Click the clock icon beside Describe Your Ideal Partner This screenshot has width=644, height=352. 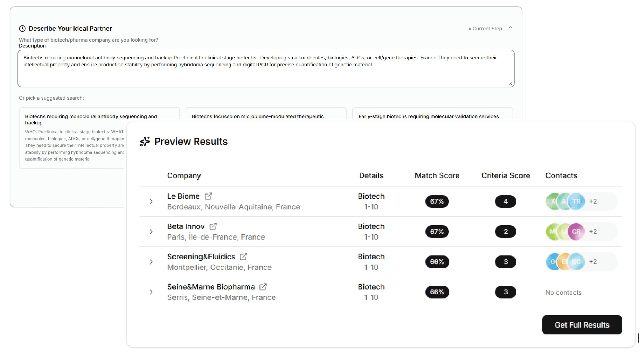(x=23, y=28)
